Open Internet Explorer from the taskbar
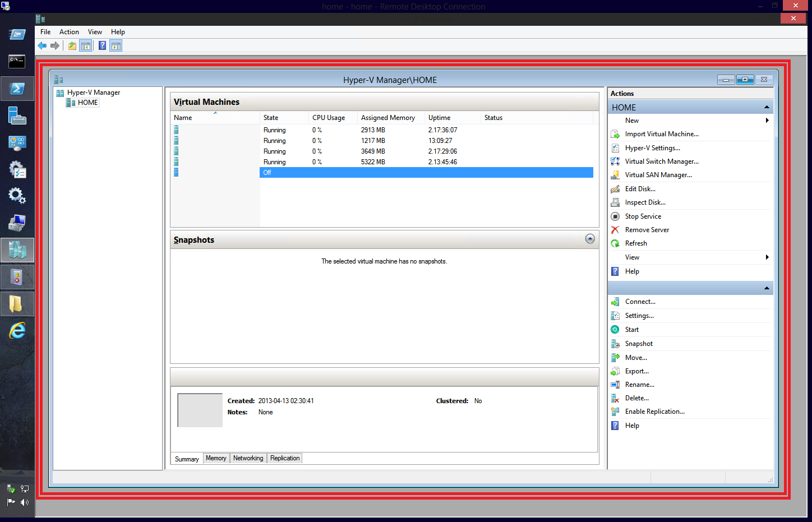Screen dimensions: 812x522 coord(17,331)
